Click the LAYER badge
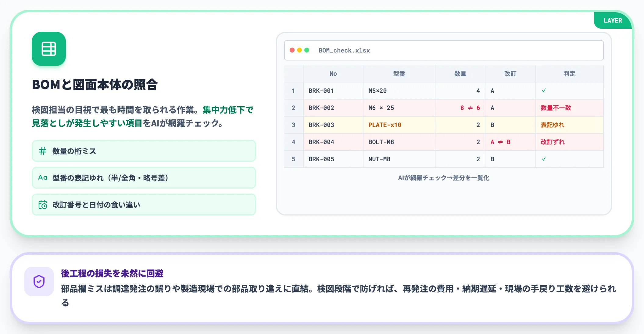This screenshot has width=644, height=334. pyautogui.click(x=613, y=20)
